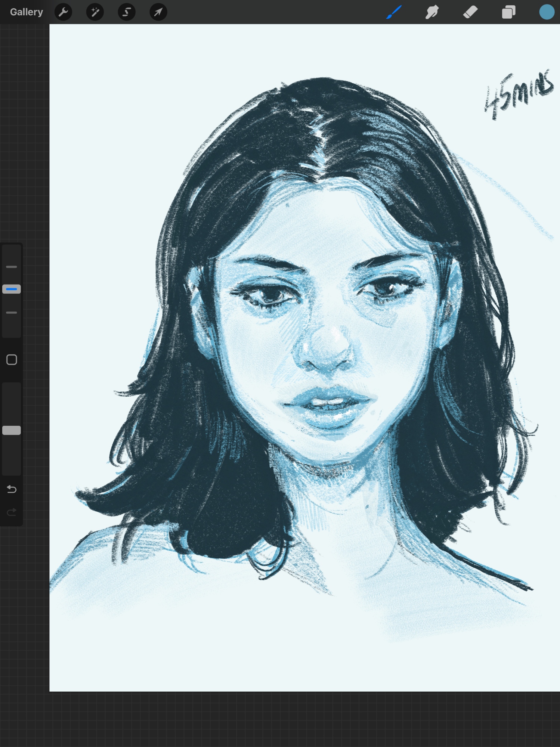Tap the square Modify button in sidebar
The height and width of the screenshot is (747, 560).
pyautogui.click(x=12, y=360)
